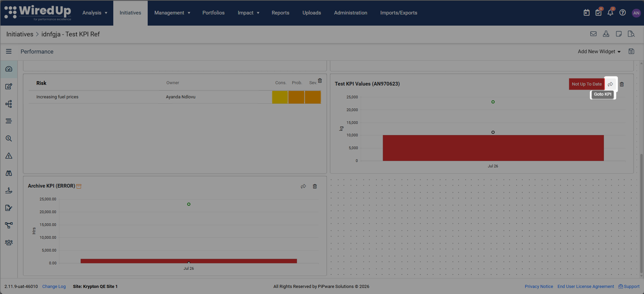Remove the Risk widget with its trash icon
This screenshot has width=644, height=294.
(320, 81)
